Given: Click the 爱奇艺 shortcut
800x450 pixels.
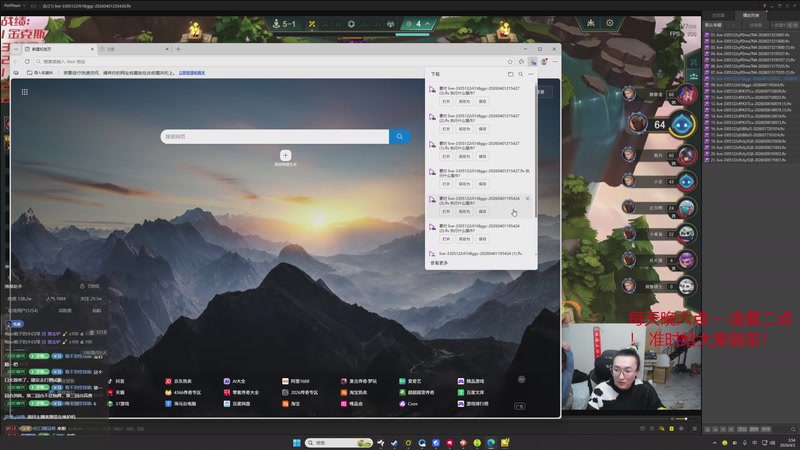Looking at the screenshot, I should 411,381.
